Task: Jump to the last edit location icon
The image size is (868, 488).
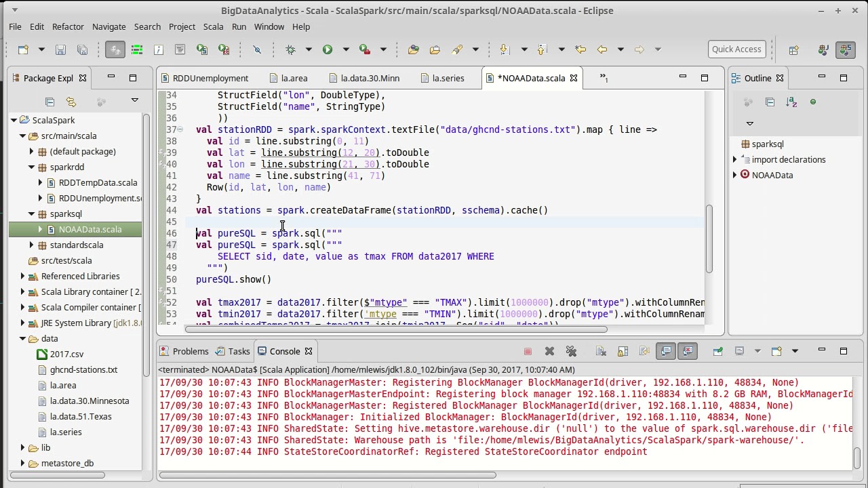Action: click(x=580, y=49)
